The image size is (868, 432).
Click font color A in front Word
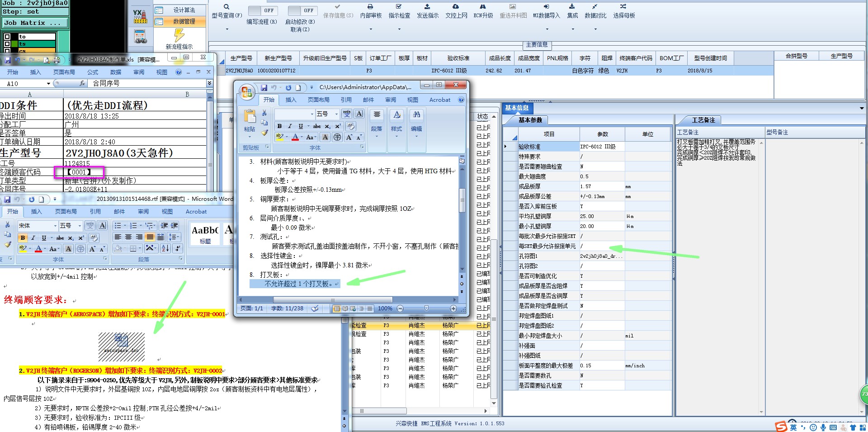(295, 137)
